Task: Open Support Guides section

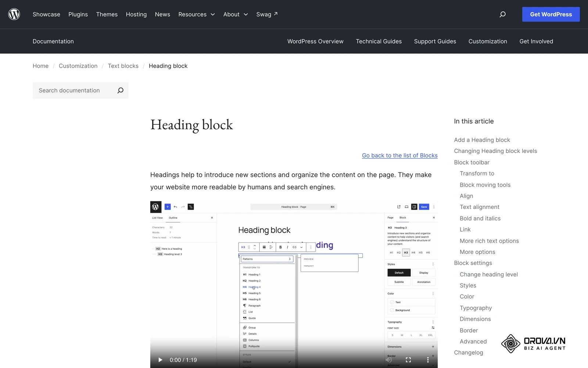Action: (x=435, y=41)
